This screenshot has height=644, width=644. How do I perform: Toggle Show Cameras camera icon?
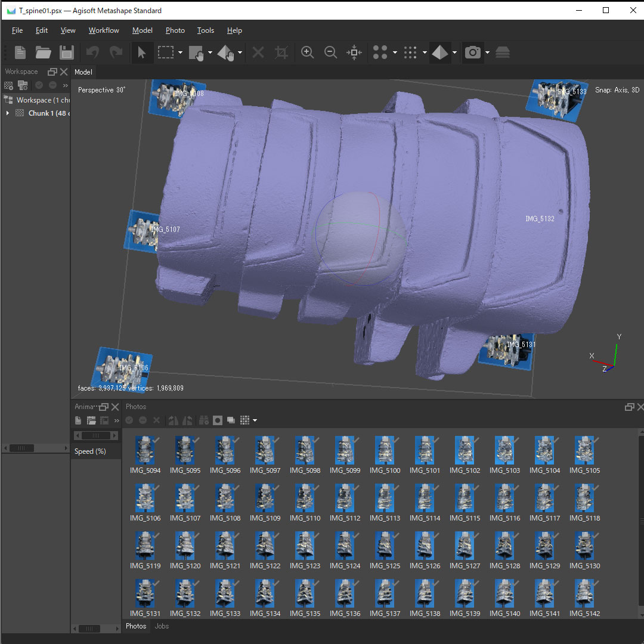click(473, 52)
